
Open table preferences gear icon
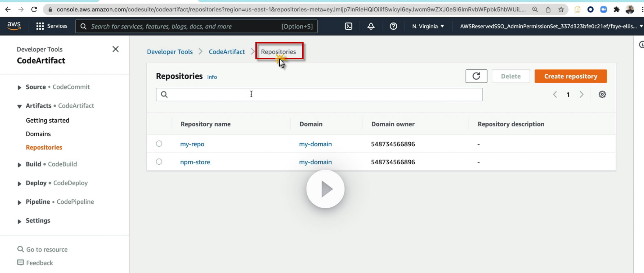pos(602,94)
